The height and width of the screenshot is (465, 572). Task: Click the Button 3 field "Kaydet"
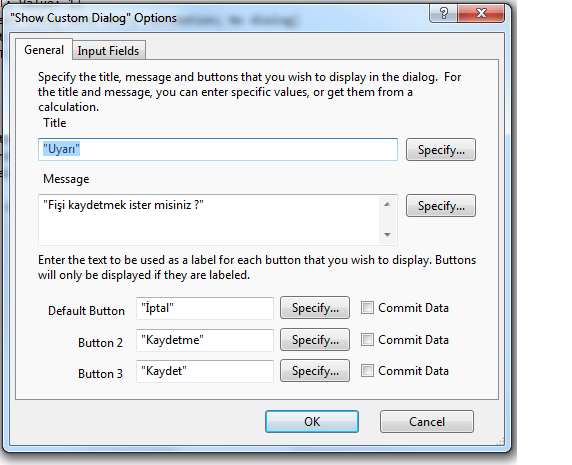pyautogui.click(x=205, y=371)
